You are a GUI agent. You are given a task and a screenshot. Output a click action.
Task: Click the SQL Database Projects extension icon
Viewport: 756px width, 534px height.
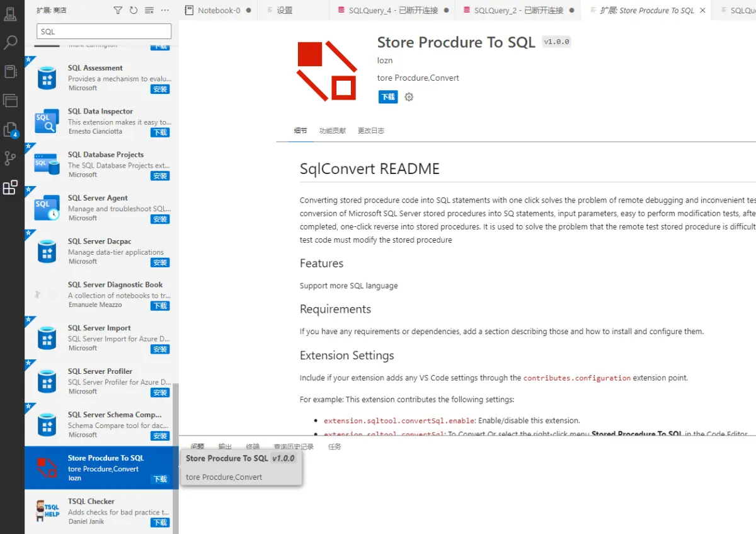point(47,165)
